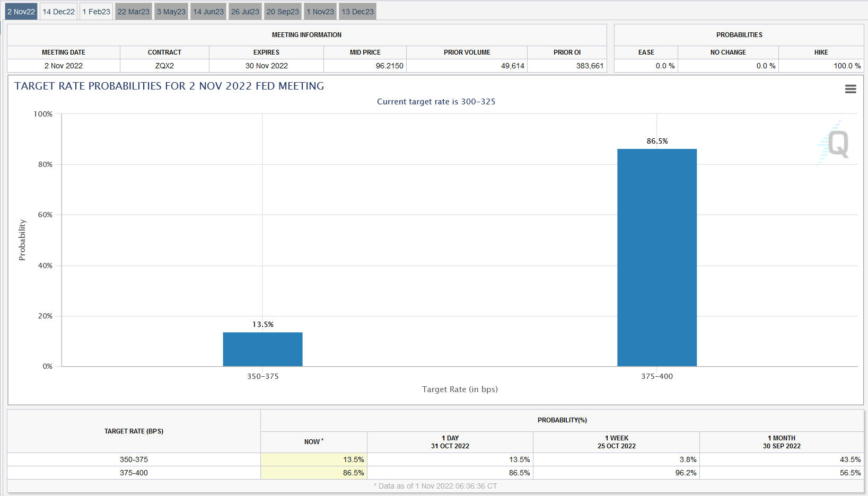
Task: Click the PRIOR OI column header
Action: tap(567, 52)
